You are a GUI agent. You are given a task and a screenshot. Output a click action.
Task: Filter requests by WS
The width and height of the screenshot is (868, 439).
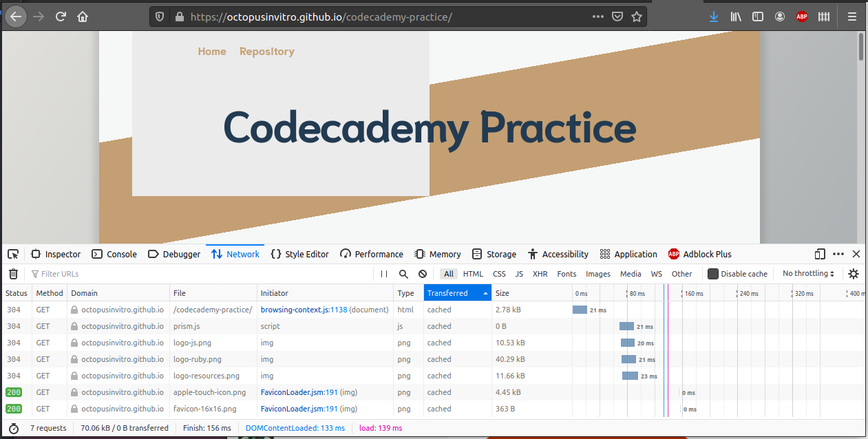coord(657,274)
